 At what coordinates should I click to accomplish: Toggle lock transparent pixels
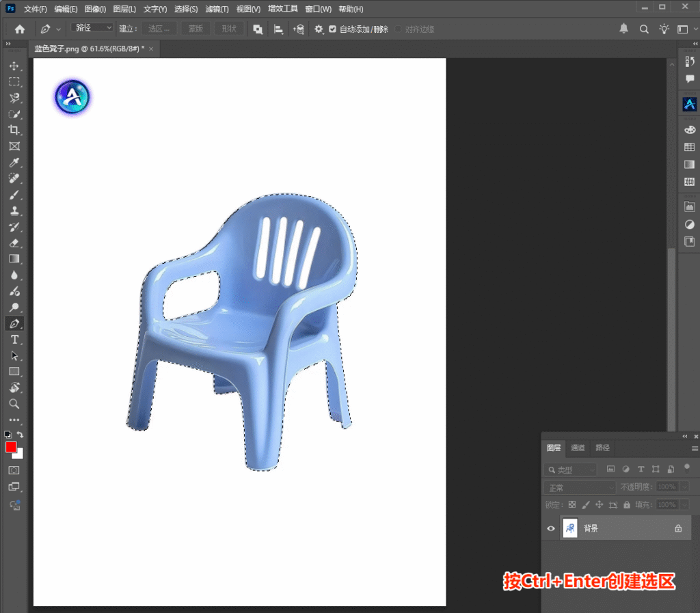pos(572,504)
